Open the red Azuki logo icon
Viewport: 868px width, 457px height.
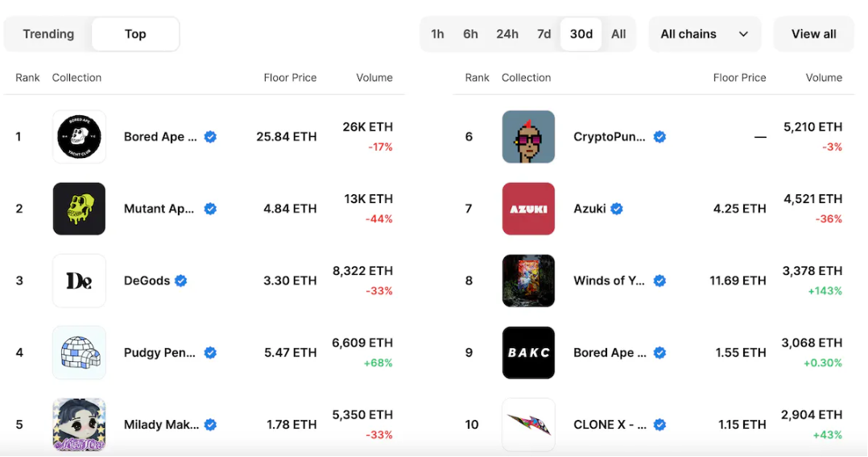tap(528, 209)
